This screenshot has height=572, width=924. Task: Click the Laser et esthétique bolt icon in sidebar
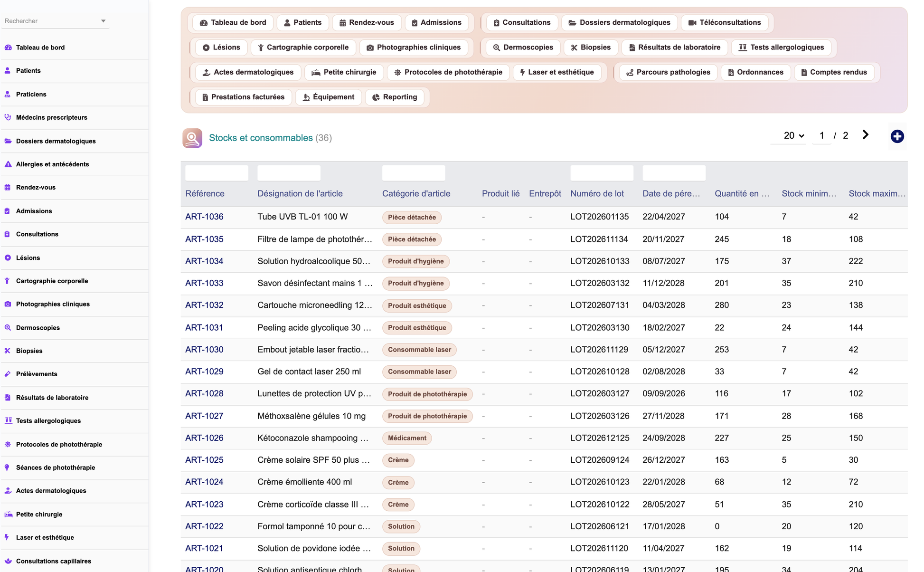click(7, 537)
